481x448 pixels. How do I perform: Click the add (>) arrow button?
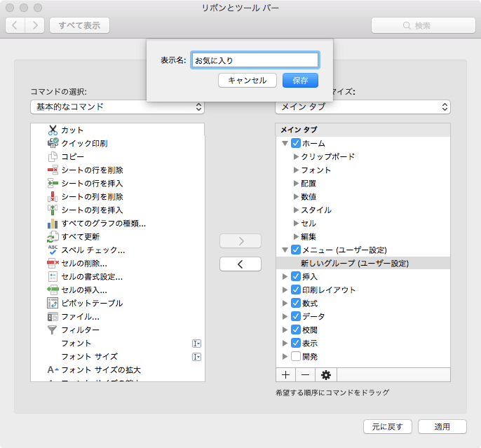(x=240, y=241)
